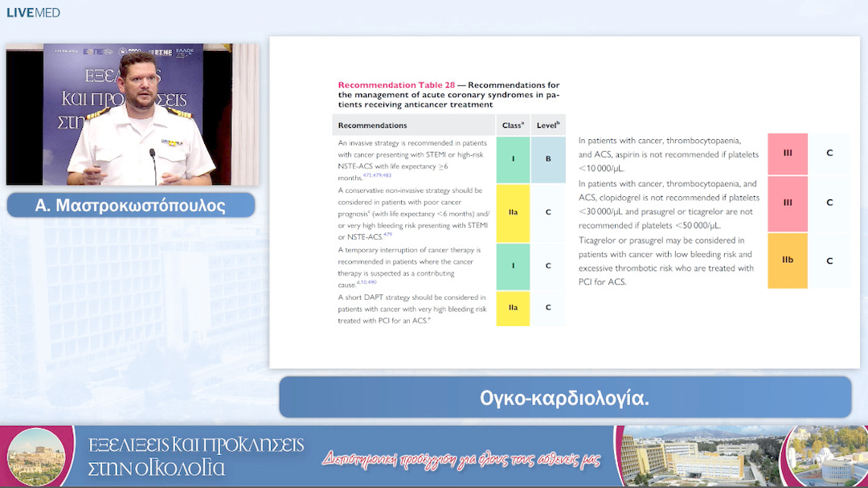This screenshot has width=868, height=488.
Task: Click the leftmost sponsor logo on the backdrop
Action: (x=64, y=51)
